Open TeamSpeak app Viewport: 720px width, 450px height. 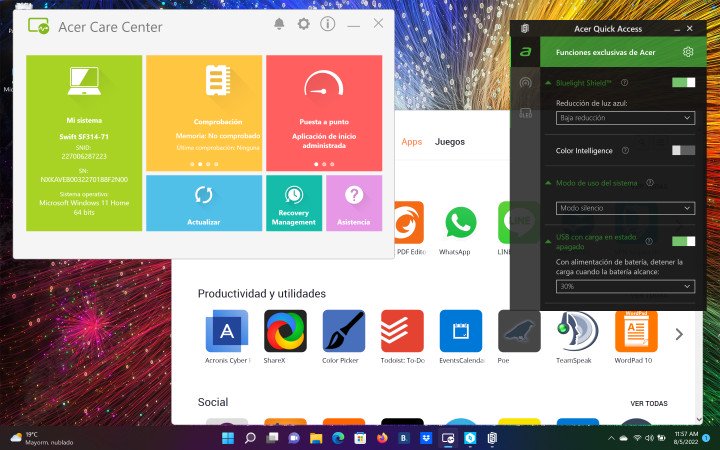coord(578,331)
